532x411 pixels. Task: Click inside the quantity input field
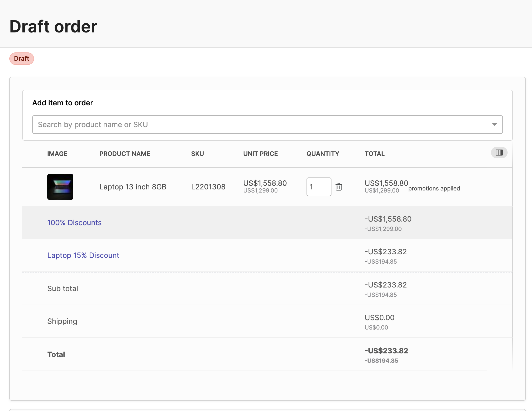[318, 187]
